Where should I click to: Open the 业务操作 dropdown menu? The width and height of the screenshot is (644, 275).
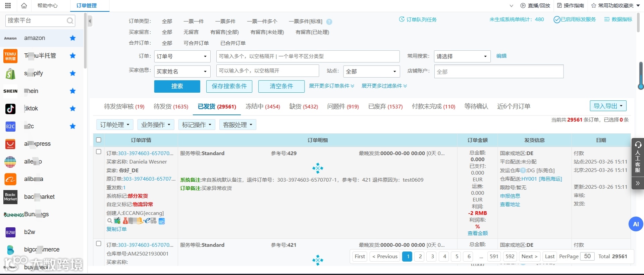pos(156,125)
